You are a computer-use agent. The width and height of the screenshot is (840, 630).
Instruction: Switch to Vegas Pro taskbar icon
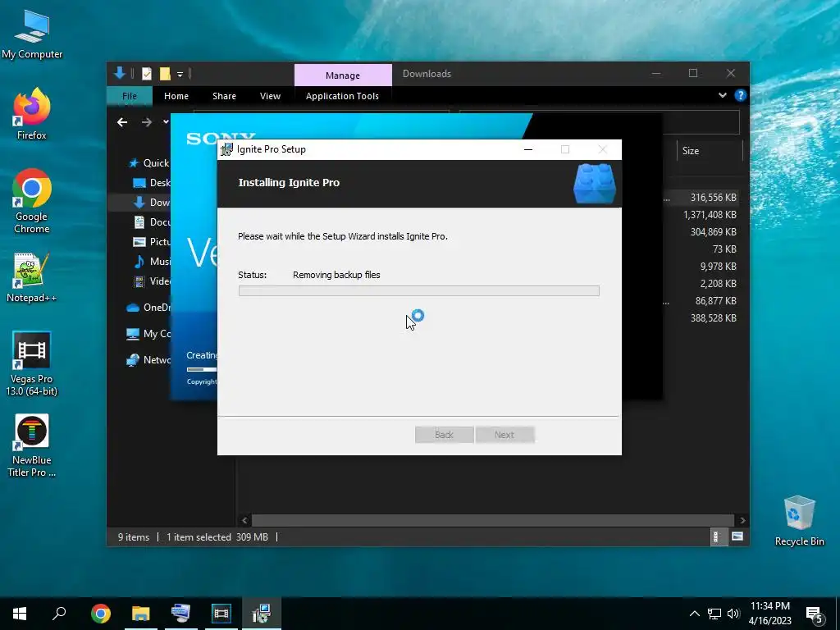point(221,614)
